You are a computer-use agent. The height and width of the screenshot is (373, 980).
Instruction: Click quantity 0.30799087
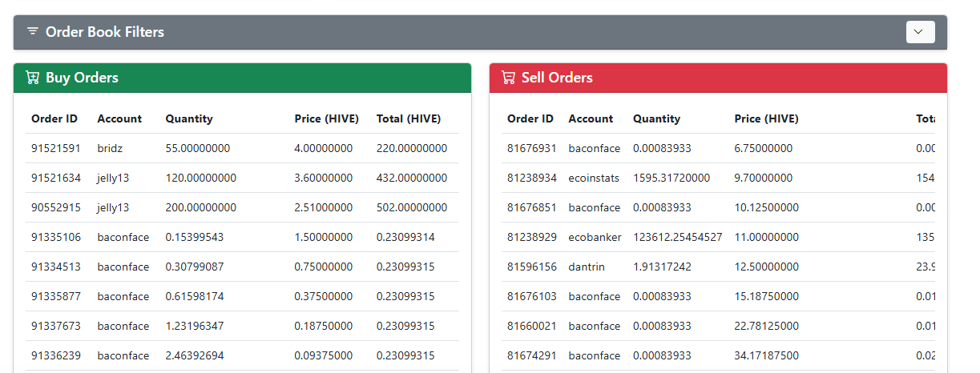195,267
